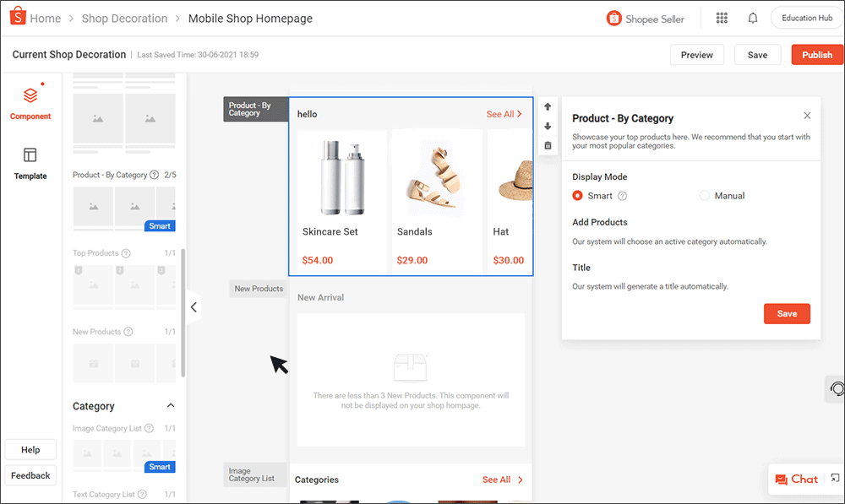Move the hello component down
Image resolution: width=845 pixels, height=504 pixels.
point(548,128)
